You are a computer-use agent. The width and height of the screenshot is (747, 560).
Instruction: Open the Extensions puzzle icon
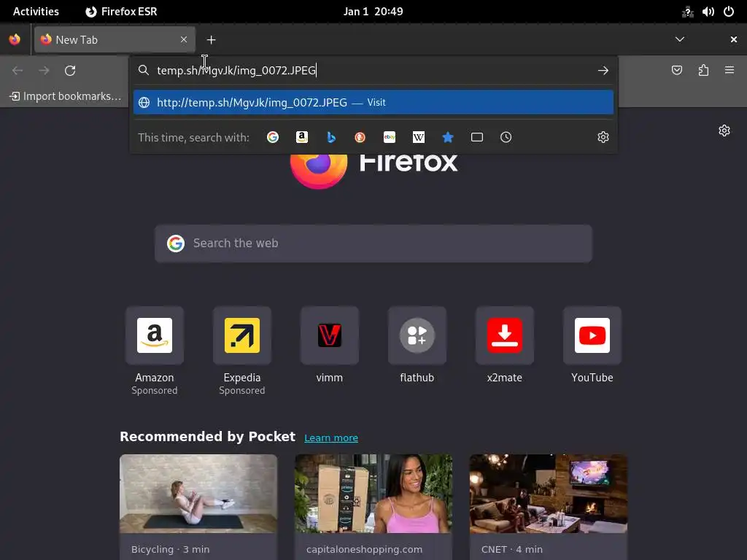[703, 71]
